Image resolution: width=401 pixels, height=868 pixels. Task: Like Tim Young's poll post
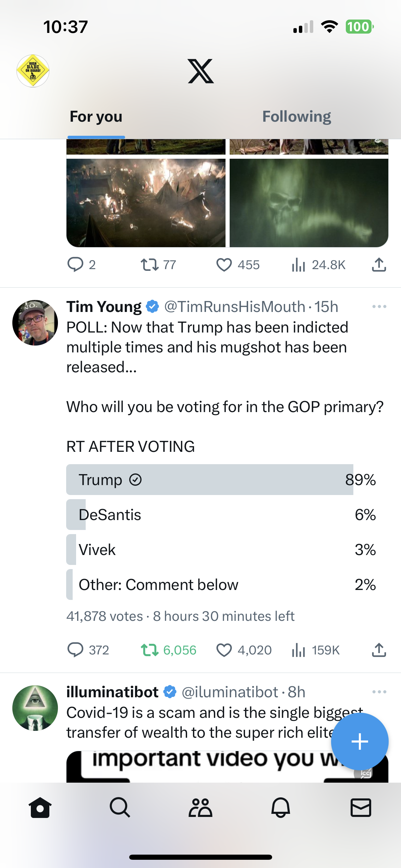(224, 650)
